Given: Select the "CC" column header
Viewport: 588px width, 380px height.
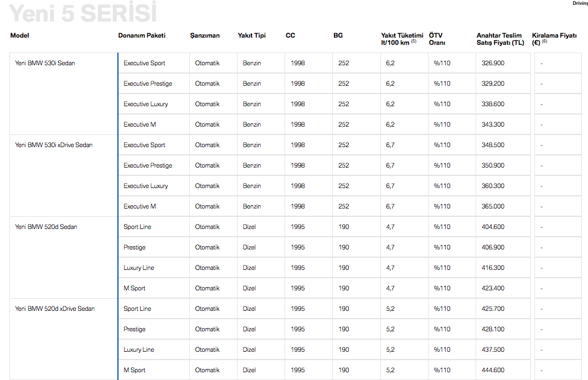Looking at the screenshot, I should coord(290,35).
